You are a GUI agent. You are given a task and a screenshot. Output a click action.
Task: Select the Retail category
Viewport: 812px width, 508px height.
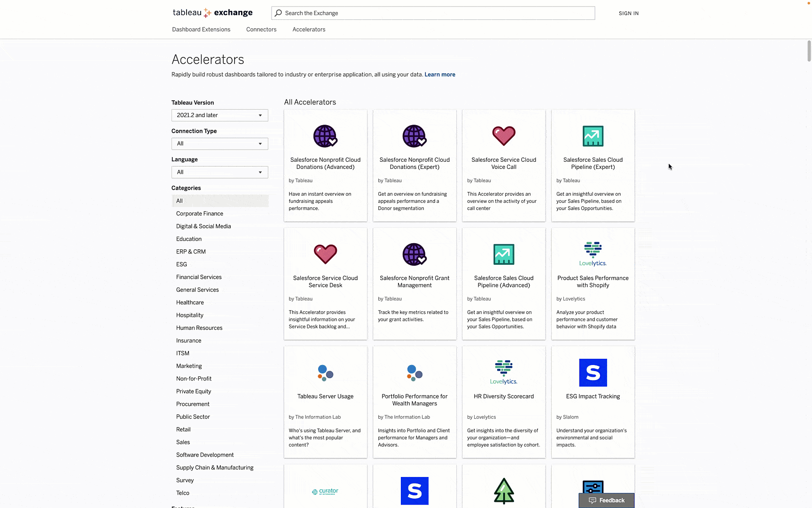[183, 429]
